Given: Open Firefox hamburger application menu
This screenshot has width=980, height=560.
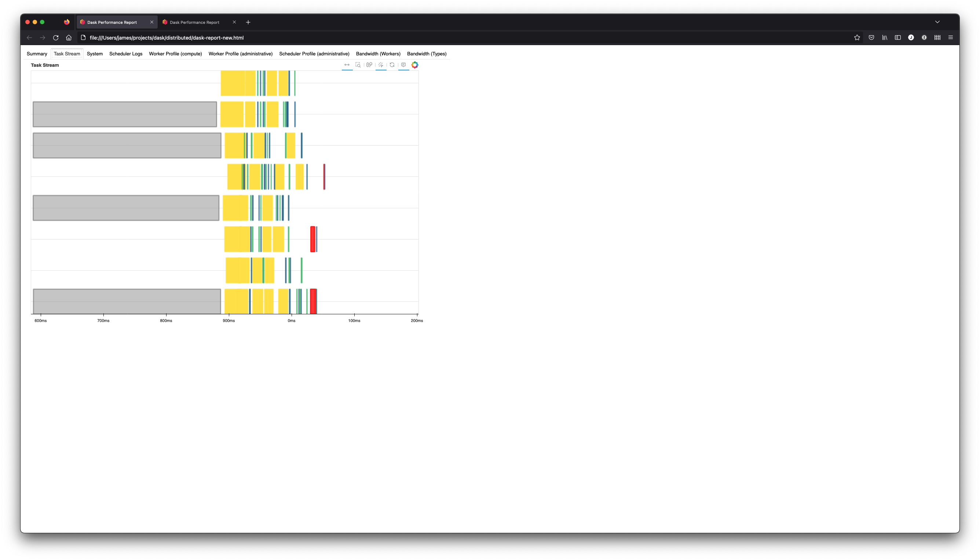Looking at the screenshot, I should tap(950, 38).
